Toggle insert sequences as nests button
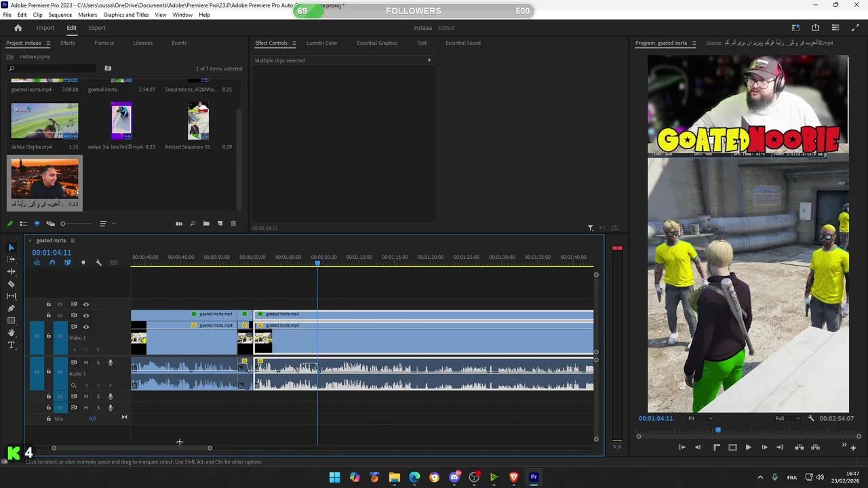The height and width of the screenshot is (488, 868). (x=37, y=263)
